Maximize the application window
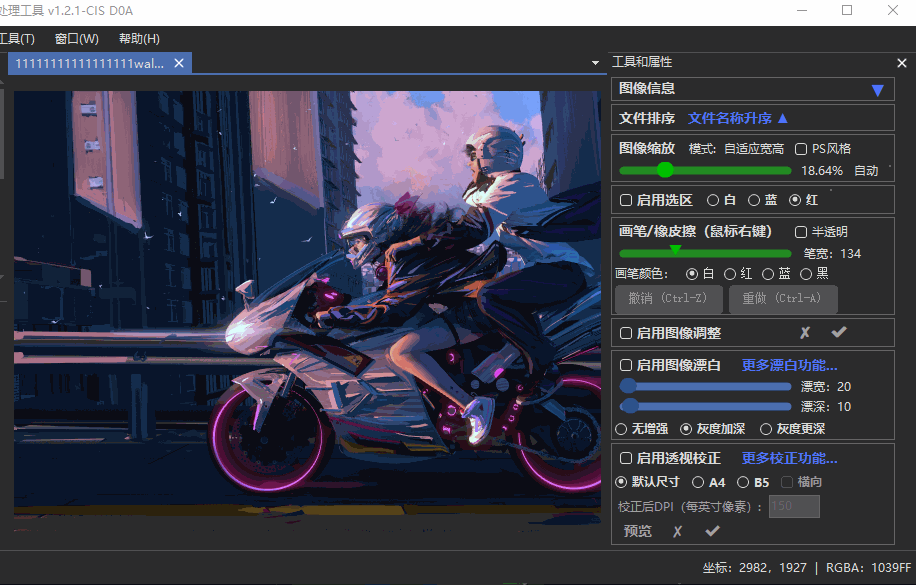 coord(847,11)
